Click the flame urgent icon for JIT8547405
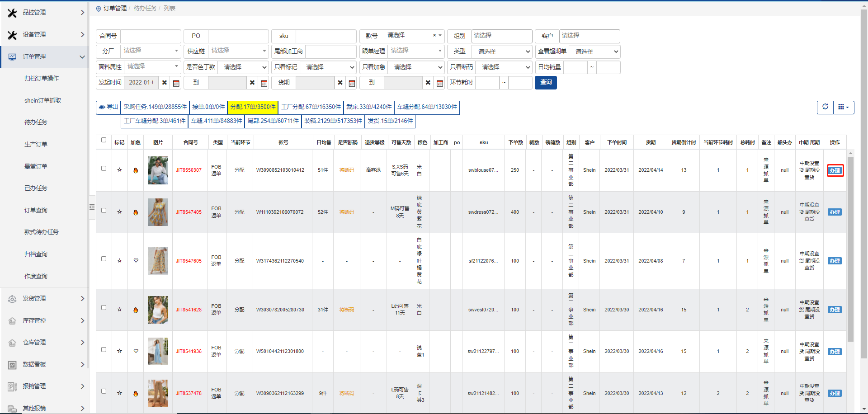868x414 pixels. point(136,212)
